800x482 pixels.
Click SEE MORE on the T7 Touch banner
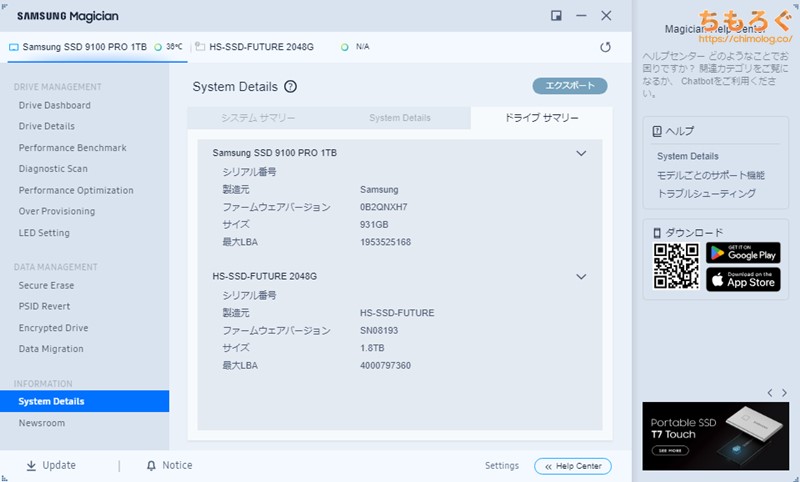click(670, 451)
